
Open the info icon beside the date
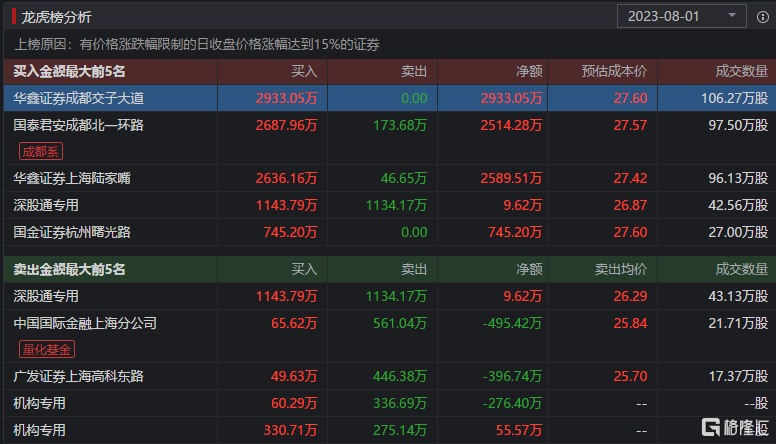(x=763, y=17)
